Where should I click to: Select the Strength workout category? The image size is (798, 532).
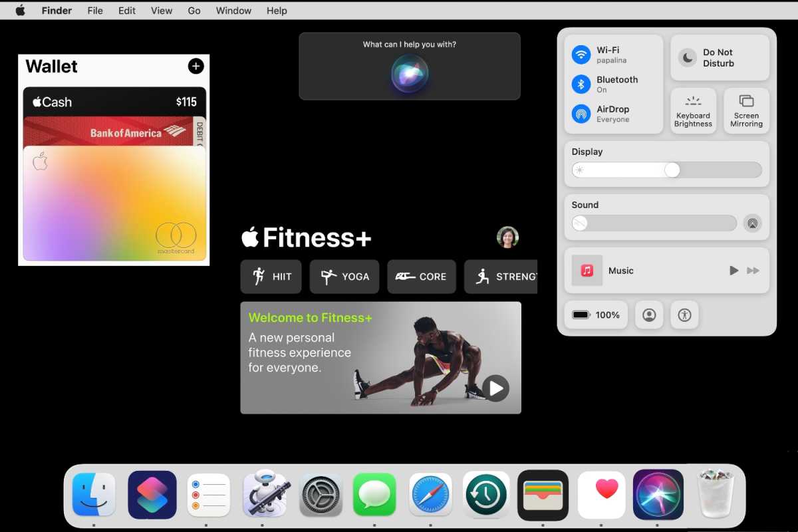click(501, 277)
